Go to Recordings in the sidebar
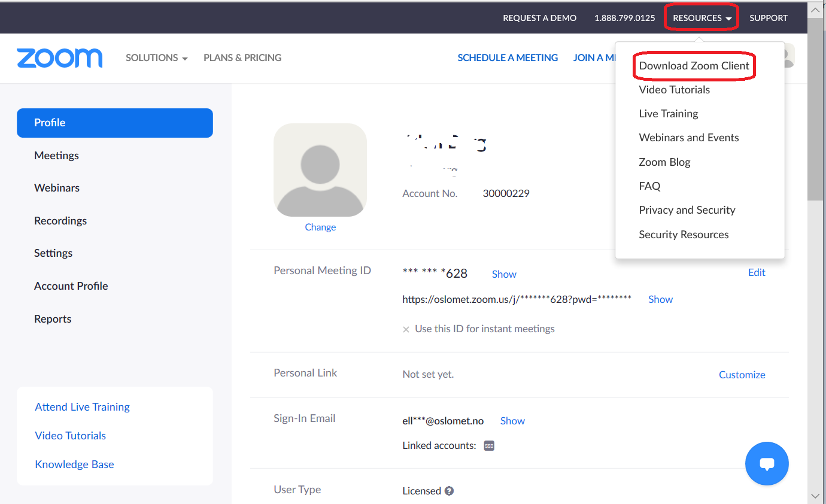 pyautogui.click(x=60, y=221)
